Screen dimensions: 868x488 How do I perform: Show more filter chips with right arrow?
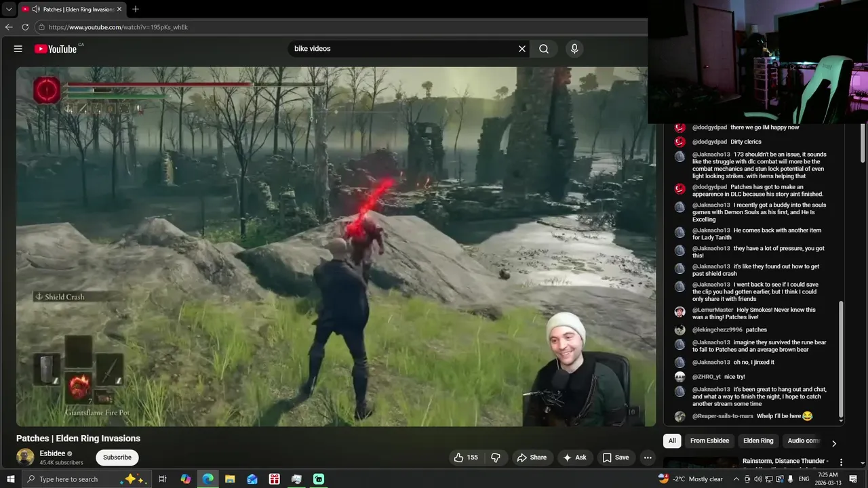(x=834, y=443)
